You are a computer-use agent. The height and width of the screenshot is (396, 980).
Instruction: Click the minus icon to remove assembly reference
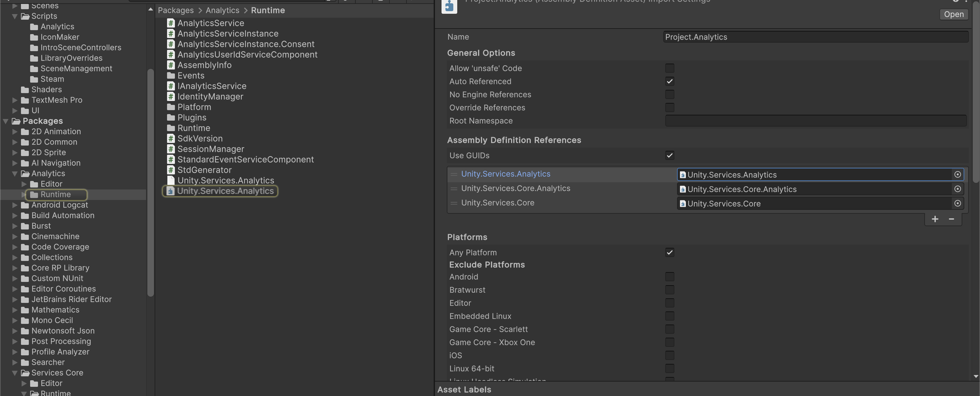tap(951, 219)
